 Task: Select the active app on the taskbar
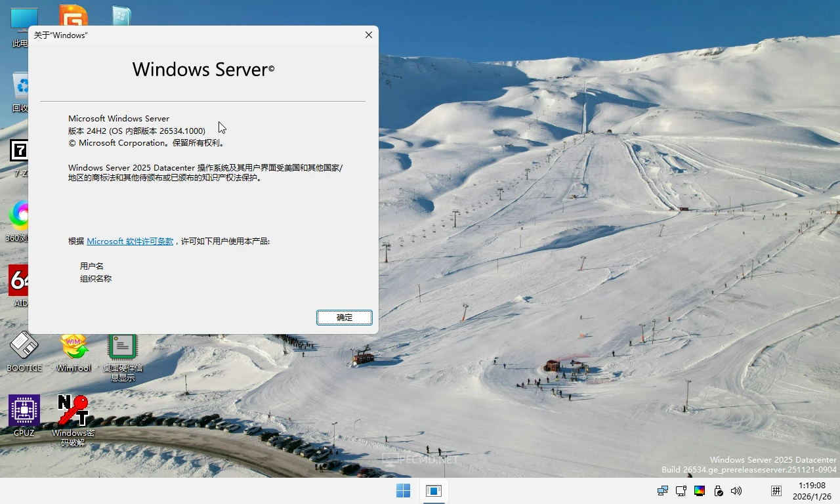(434, 490)
